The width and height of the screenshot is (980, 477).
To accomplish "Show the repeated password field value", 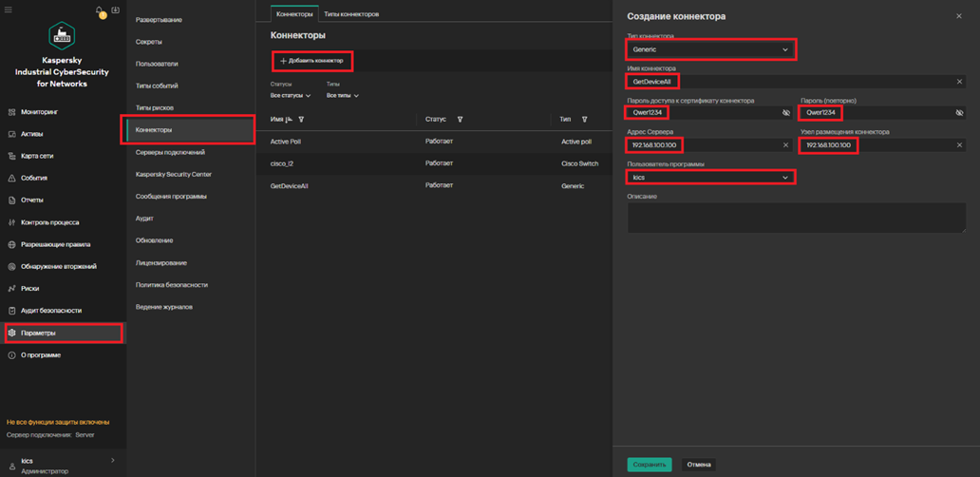I will 959,112.
